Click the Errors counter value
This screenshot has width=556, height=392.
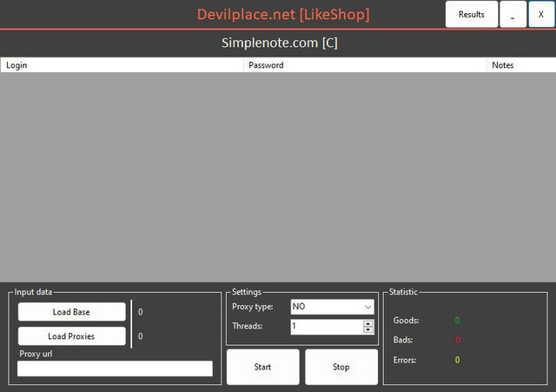[458, 360]
